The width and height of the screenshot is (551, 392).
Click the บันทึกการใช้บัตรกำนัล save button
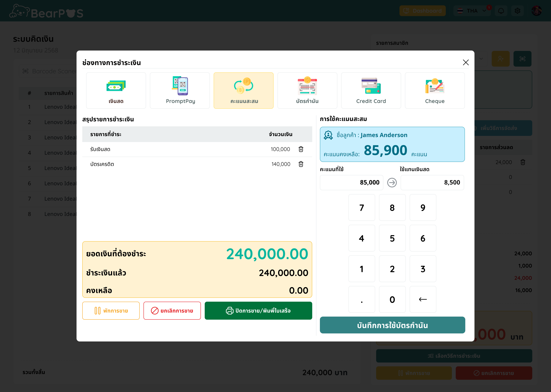(x=393, y=325)
